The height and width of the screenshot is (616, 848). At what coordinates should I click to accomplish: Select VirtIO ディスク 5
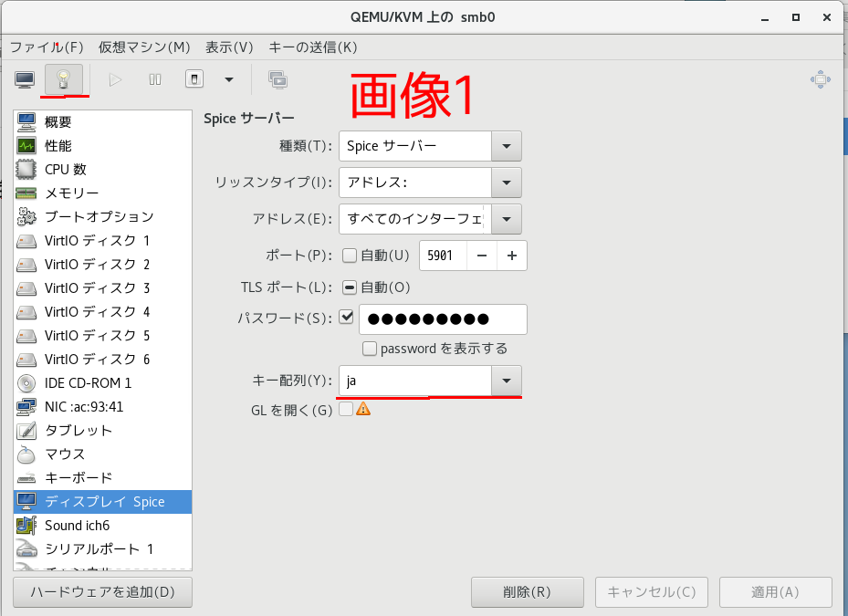point(103,336)
